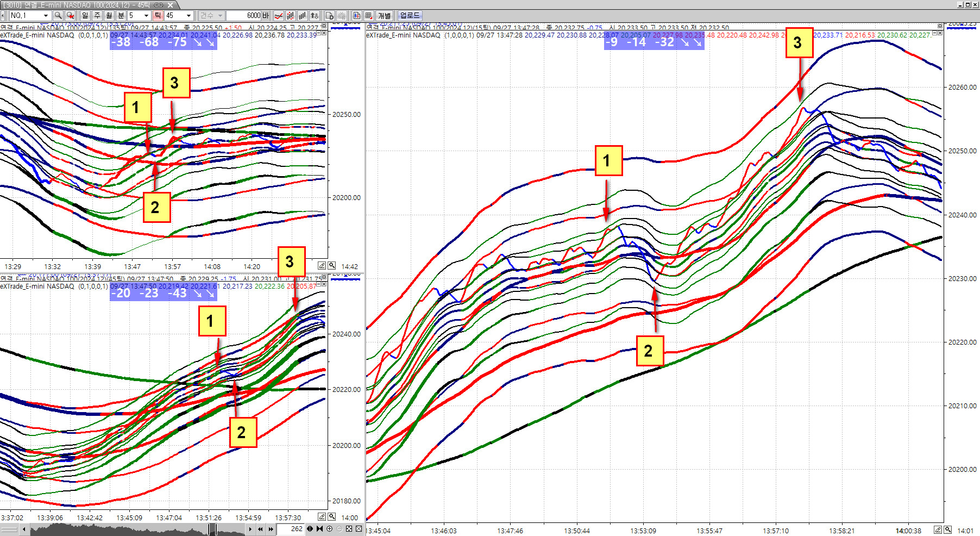Open the tick interval dropdown showing 45

189,16
